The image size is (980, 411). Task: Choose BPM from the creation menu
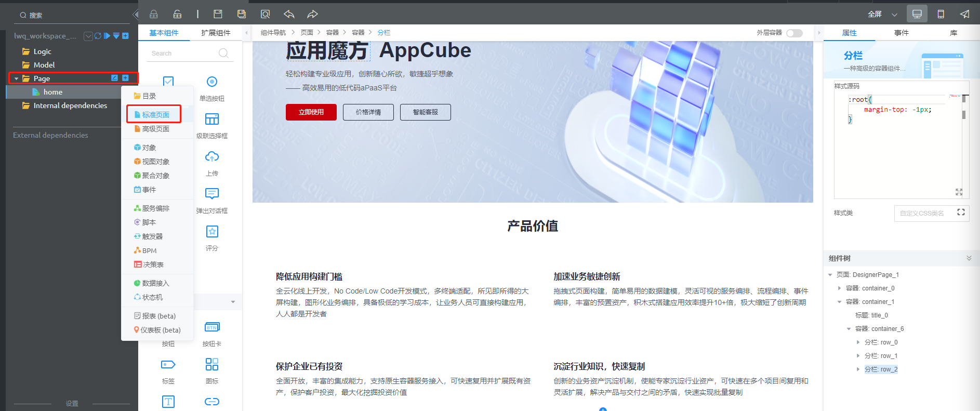[145, 250]
